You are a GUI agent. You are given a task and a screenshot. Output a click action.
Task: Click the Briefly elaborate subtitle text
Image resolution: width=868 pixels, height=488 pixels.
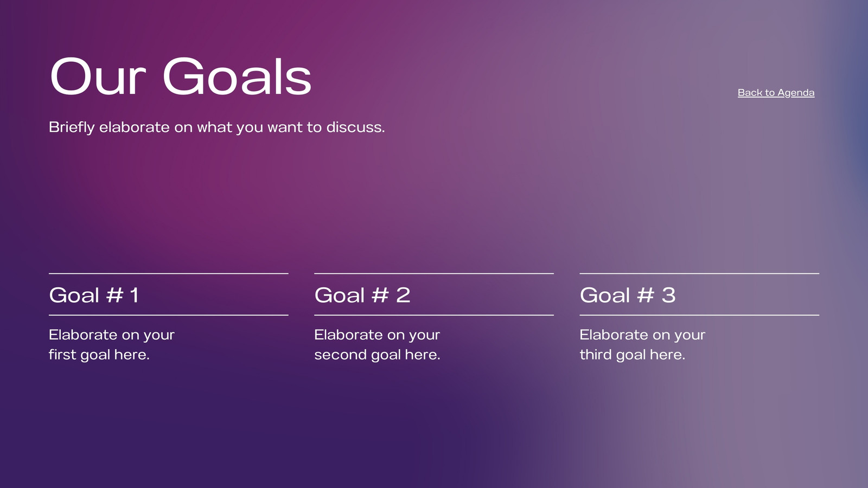click(217, 127)
